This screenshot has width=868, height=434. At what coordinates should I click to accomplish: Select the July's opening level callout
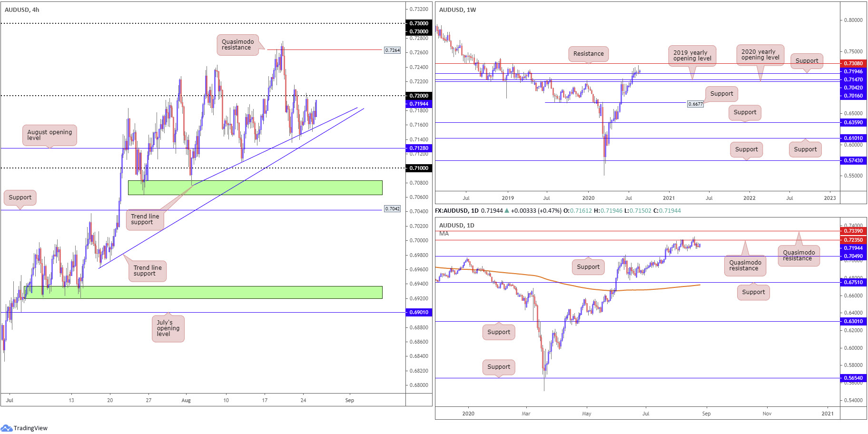168,328
